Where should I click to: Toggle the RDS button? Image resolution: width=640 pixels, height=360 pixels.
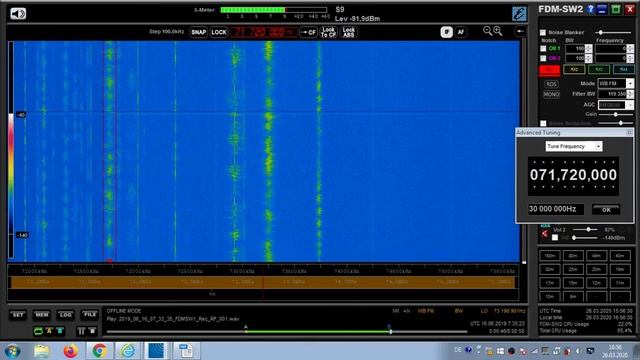point(551,84)
